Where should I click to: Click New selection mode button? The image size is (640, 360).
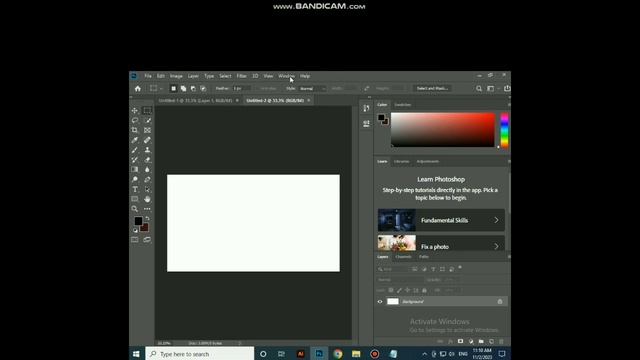[173, 89]
